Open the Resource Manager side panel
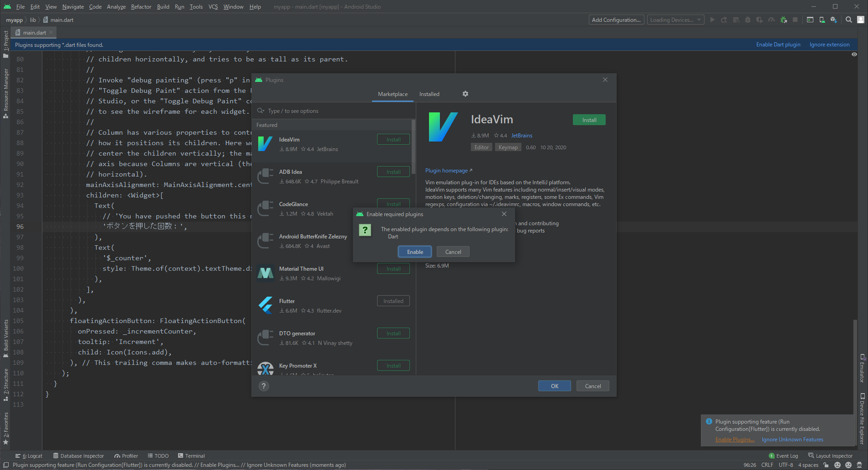This screenshot has height=470, width=868. [6, 94]
